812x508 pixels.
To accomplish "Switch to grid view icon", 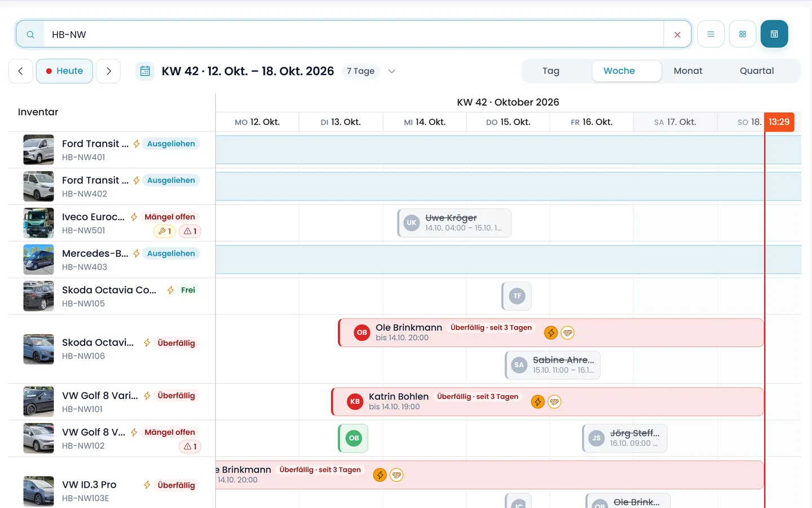I will pyautogui.click(x=743, y=34).
